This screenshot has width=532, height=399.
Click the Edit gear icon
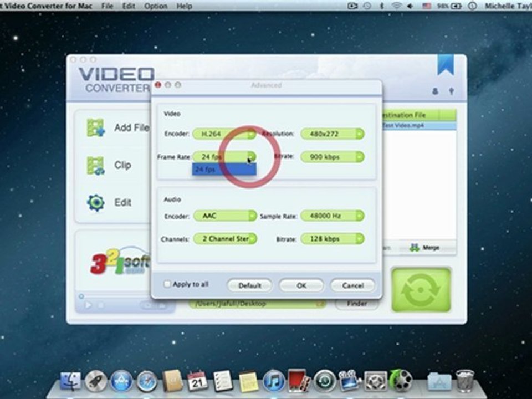[x=96, y=203]
